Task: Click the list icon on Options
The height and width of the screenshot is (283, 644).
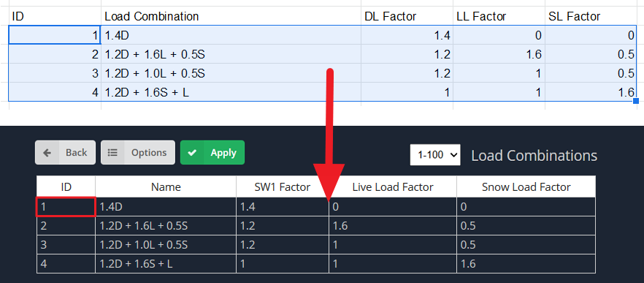Action: coord(112,153)
